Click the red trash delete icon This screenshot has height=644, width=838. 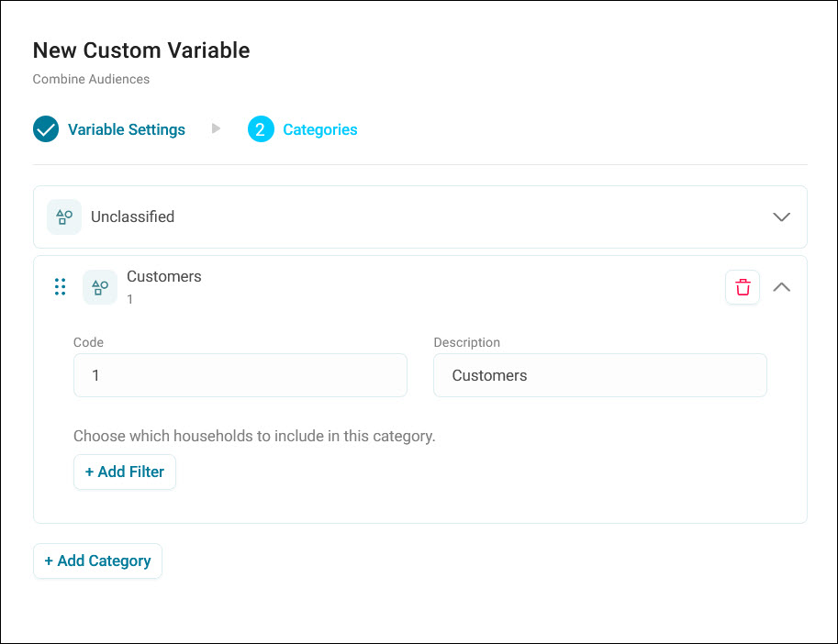[x=743, y=287]
